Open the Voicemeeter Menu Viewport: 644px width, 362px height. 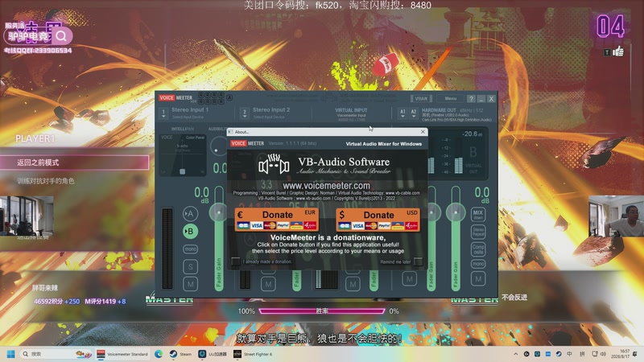pyautogui.click(x=451, y=98)
